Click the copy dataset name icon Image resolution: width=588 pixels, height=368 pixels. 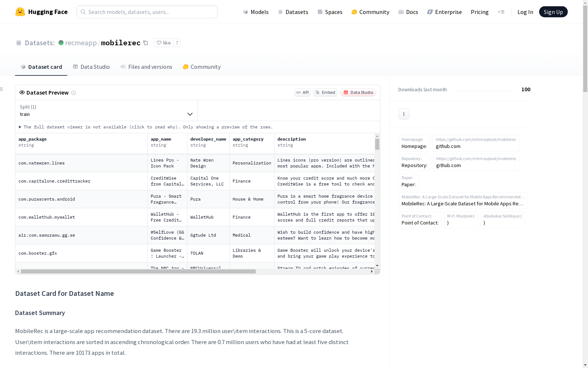pos(146,43)
